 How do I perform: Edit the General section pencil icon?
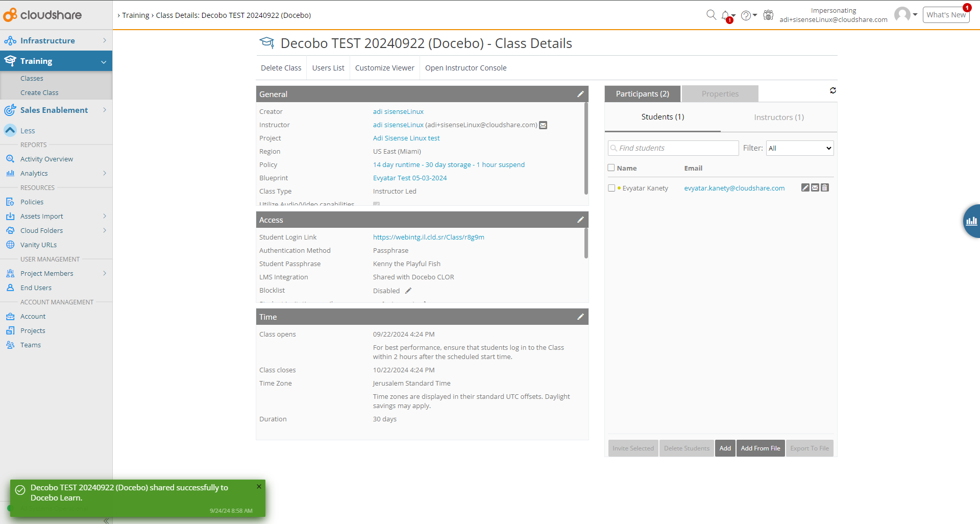[580, 94]
